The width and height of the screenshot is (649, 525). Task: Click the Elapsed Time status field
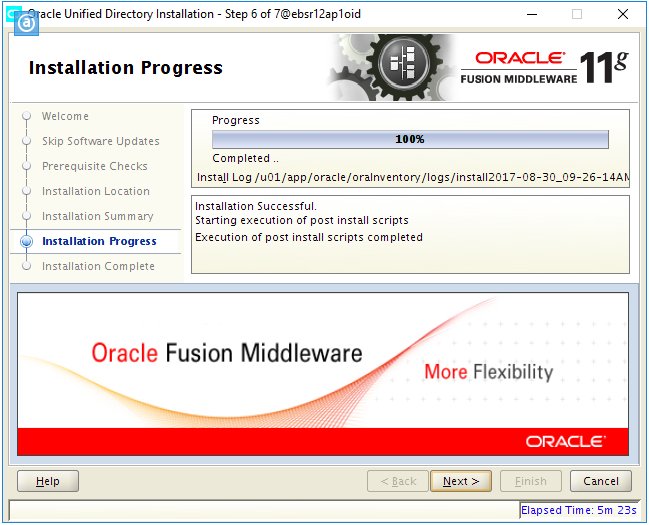coord(576,510)
